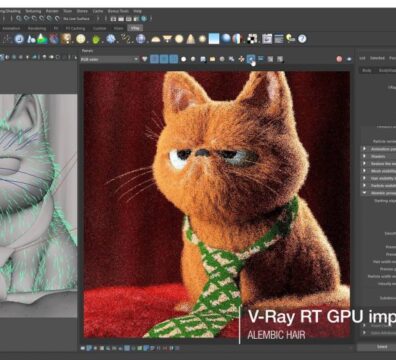Click the green blob shelf icon
The height and width of the screenshot is (360, 396).
coord(96,39)
